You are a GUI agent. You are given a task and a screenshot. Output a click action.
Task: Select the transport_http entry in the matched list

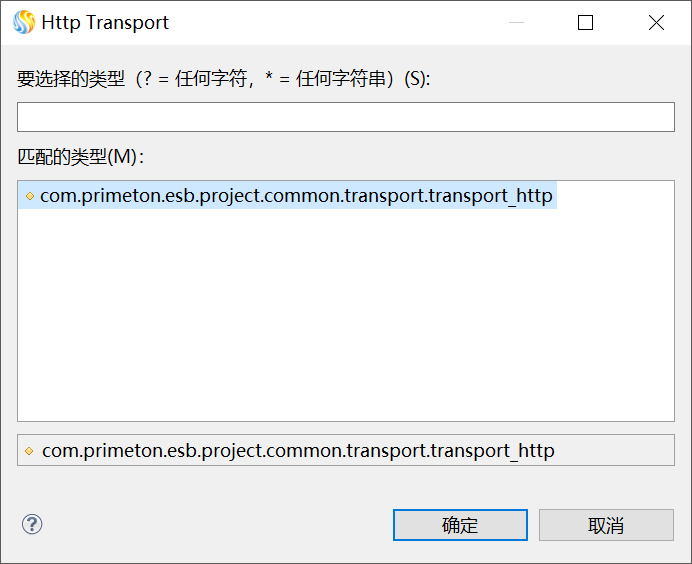coord(296,196)
